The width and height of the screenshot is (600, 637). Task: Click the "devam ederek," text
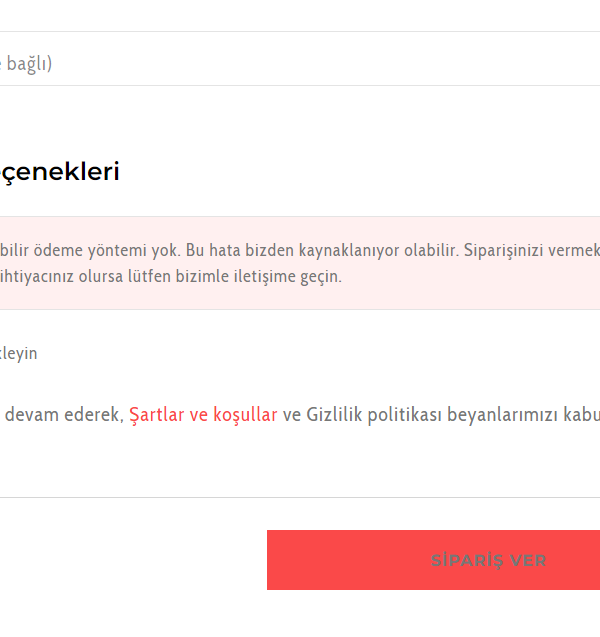click(64, 415)
